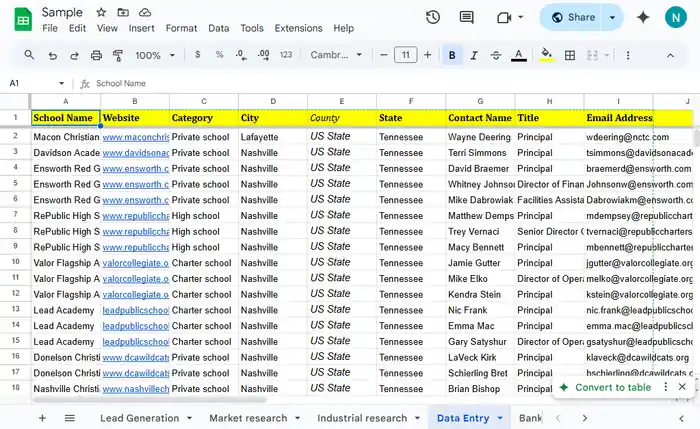Open zoom level 100% dropdown
Image resolution: width=700 pixels, height=429 pixels.
point(155,55)
